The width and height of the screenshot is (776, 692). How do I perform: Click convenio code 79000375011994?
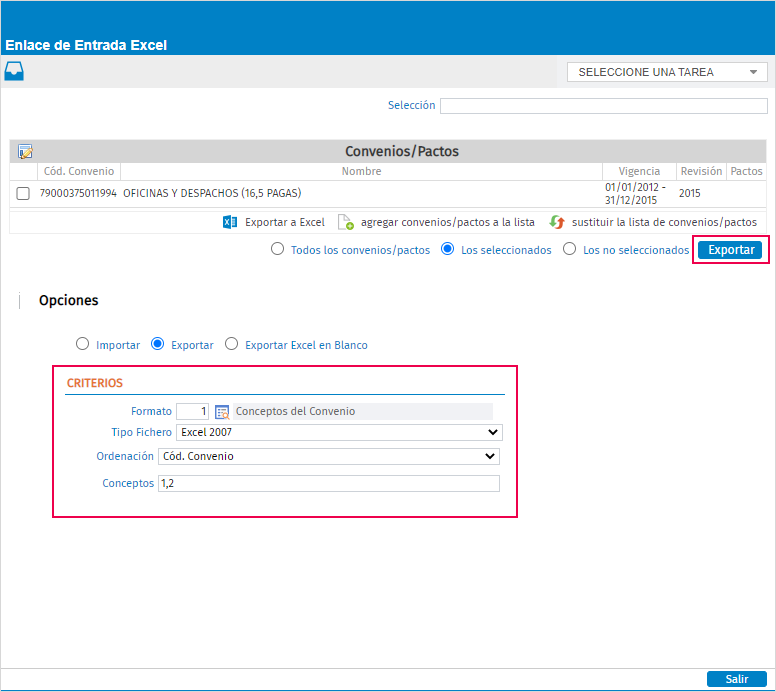pos(78,193)
